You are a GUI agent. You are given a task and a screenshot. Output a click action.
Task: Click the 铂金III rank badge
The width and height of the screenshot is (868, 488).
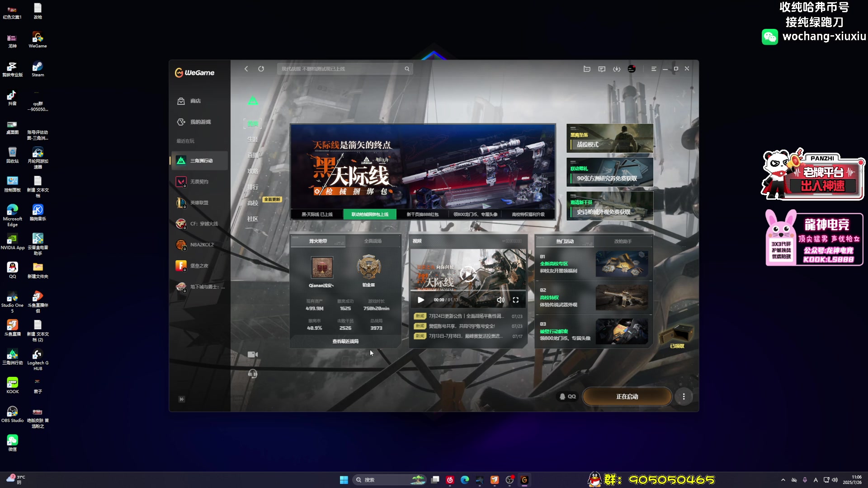pyautogui.click(x=368, y=267)
